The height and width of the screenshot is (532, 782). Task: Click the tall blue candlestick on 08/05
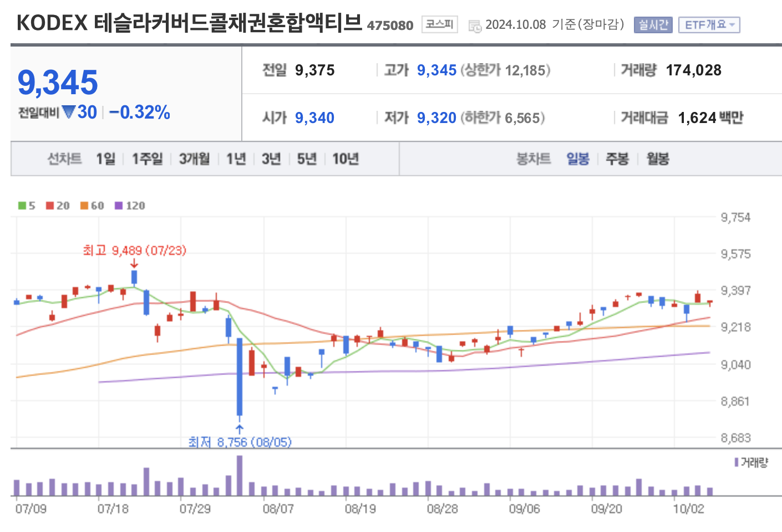coord(240,377)
